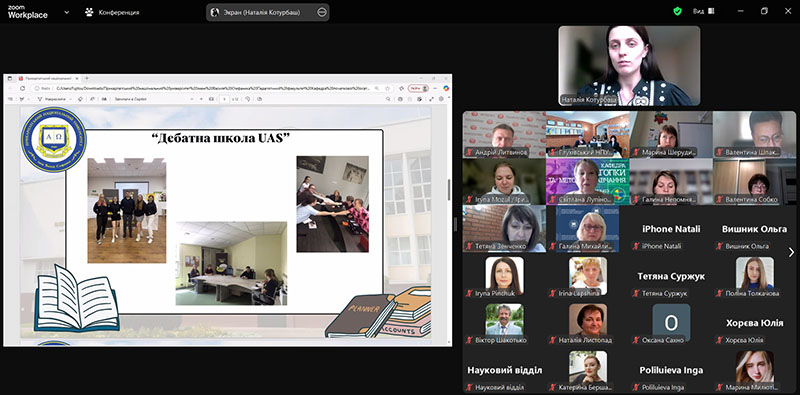Click muted microphone icon beside Андрій Литвинов
Screen dimensions: 800x395
[469, 152]
